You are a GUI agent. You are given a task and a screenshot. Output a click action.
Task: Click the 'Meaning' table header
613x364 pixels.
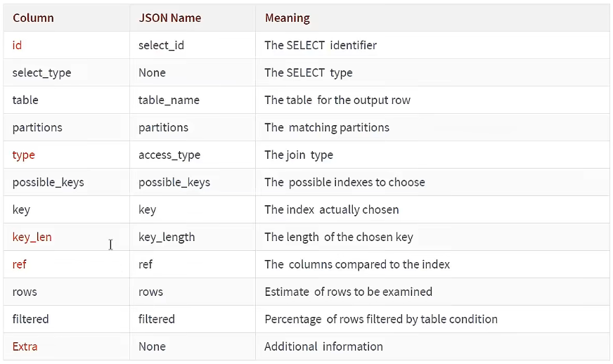click(x=287, y=18)
